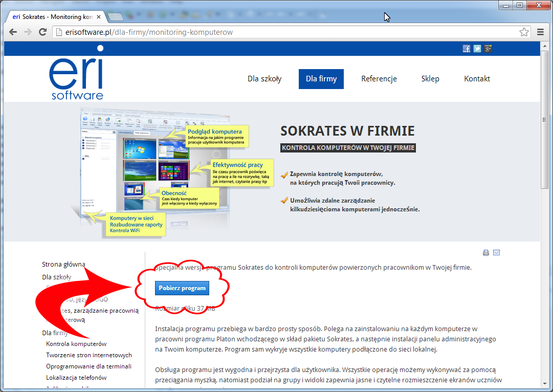Click the browser Forward arrow
Viewport: 553px width, 392px height.
(x=28, y=32)
